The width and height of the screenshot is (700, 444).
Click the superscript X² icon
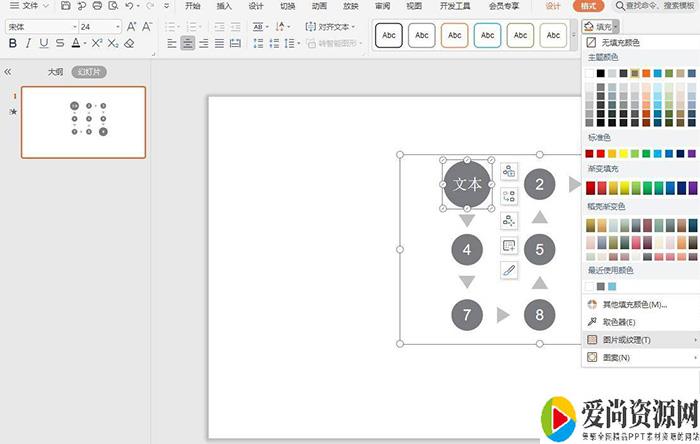point(97,44)
